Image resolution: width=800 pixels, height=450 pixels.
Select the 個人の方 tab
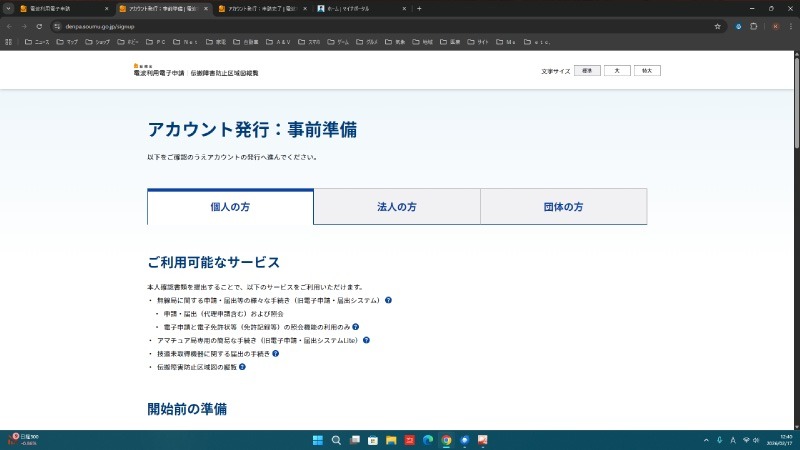coord(230,207)
